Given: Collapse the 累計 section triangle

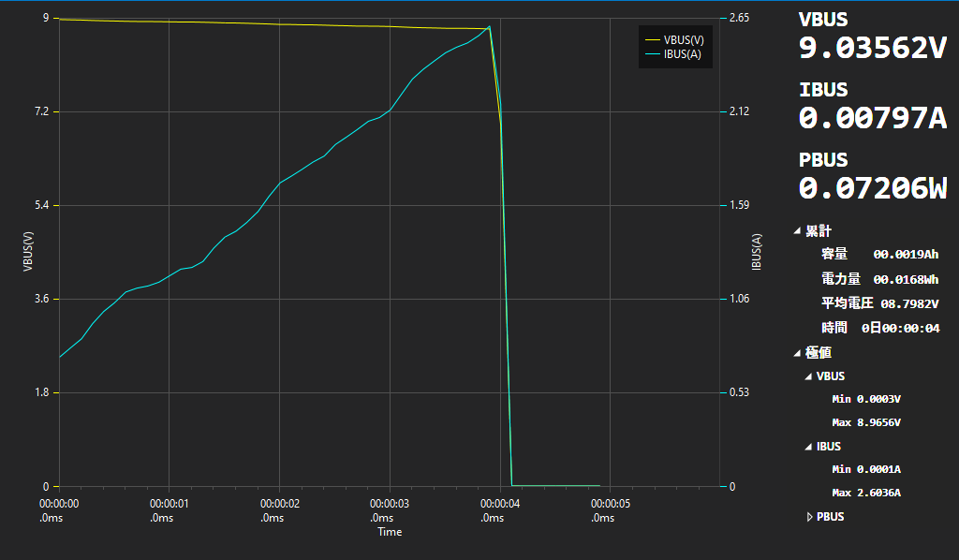Looking at the screenshot, I should coord(797,230).
